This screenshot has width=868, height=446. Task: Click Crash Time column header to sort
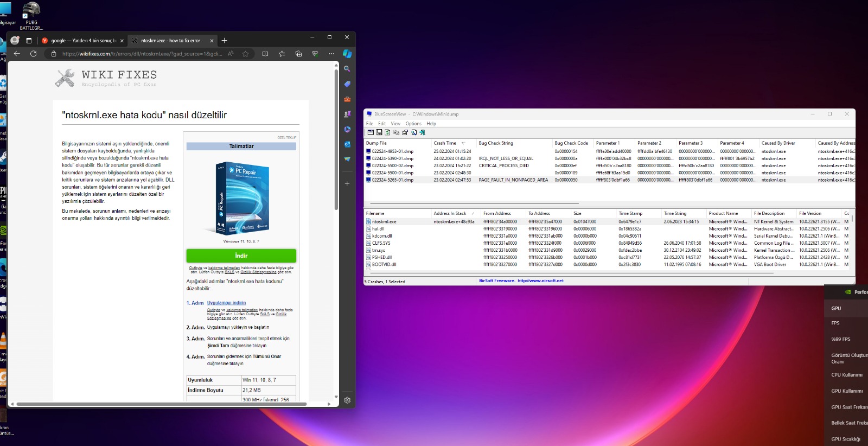click(x=445, y=143)
